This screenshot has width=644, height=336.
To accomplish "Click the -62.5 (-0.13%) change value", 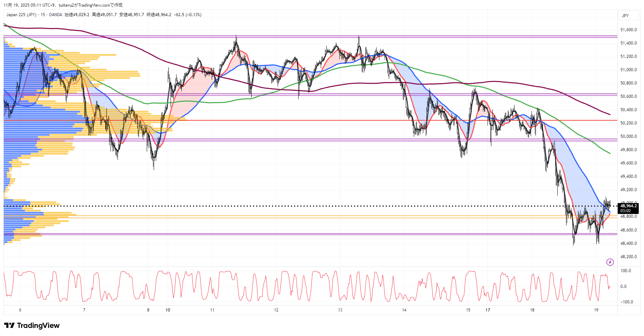I will (x=187, y=15).
